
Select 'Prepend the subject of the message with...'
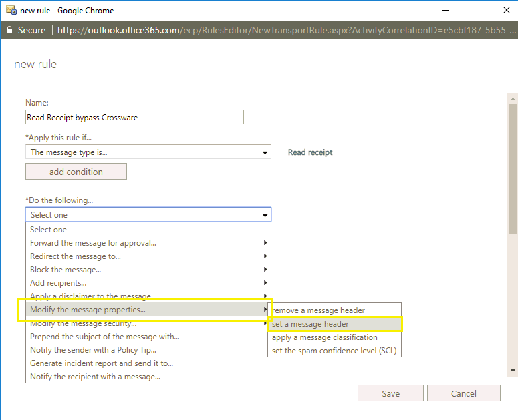click(148, 337)
